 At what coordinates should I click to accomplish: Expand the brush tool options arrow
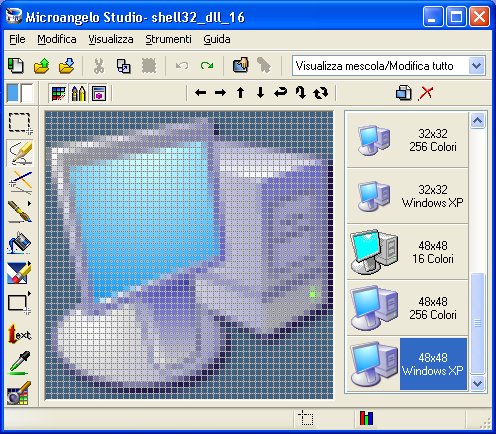point(29,203)
